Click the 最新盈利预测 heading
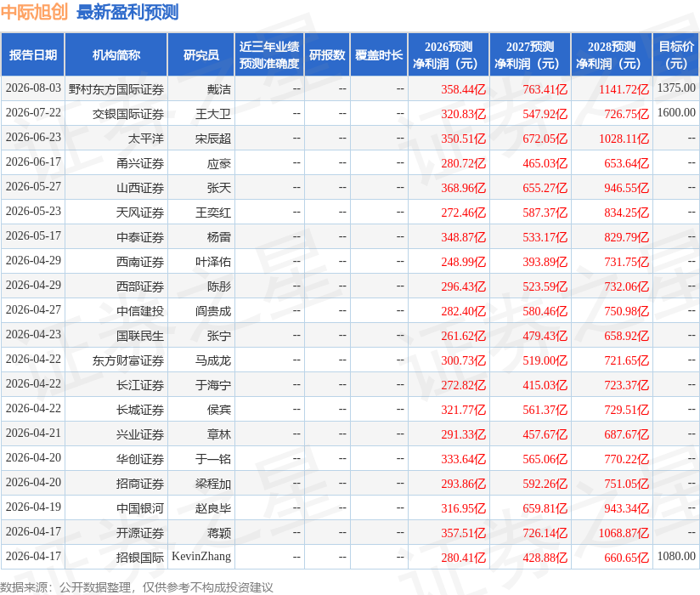The height and width of the screenshot is (595, 700). pyautogui.click(x=127, y=12)
